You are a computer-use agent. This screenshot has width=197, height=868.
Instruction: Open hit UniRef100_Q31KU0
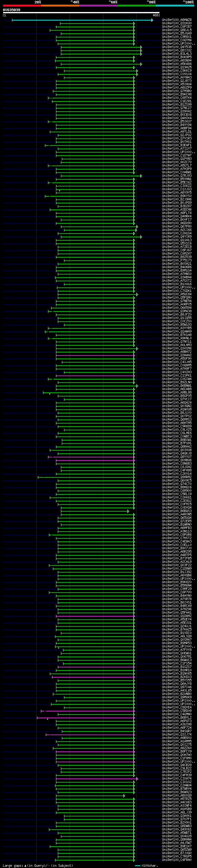point(177,23)
